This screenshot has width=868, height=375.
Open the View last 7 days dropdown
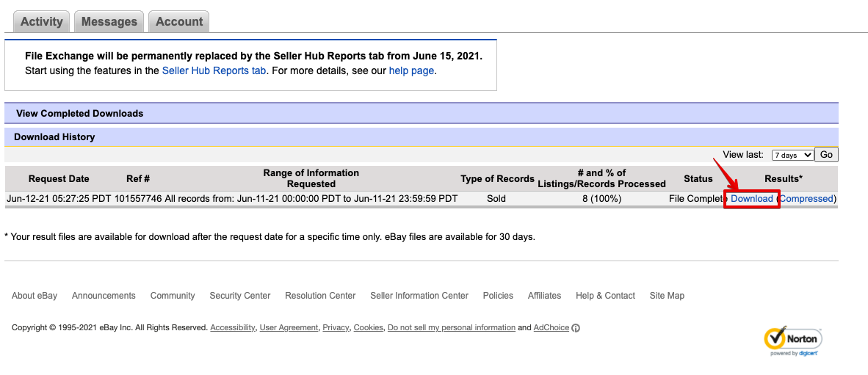[x=792, y=156]
